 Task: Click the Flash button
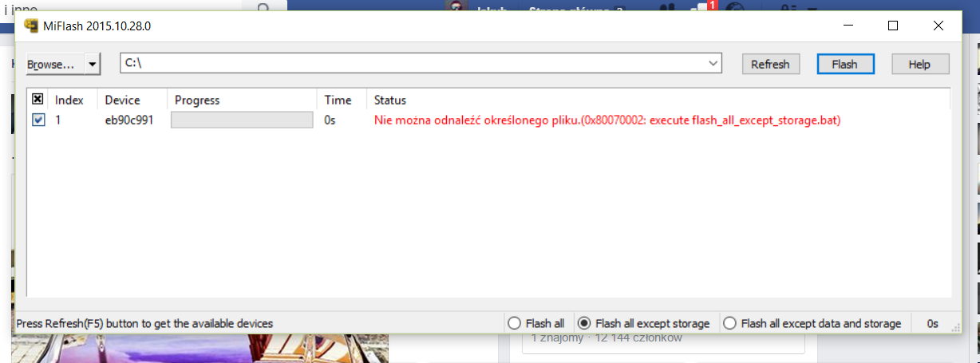pyautogui.click(x=844, y=64)
